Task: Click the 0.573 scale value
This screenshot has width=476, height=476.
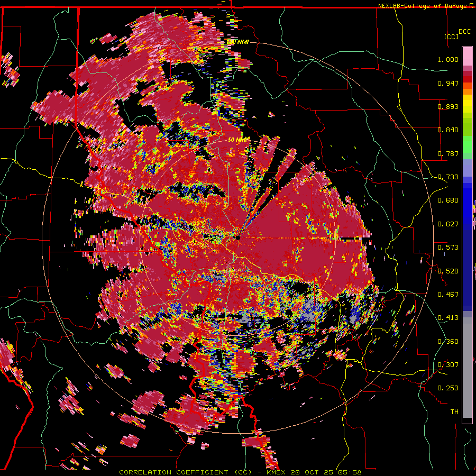Action: point(448,248)
